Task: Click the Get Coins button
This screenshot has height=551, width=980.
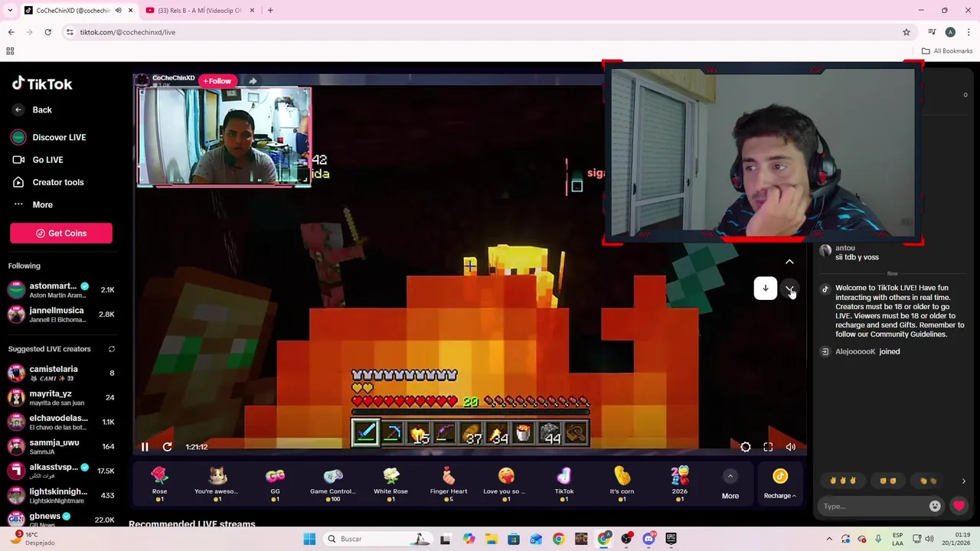Action: pyautogui.click(x=61, y=233)
